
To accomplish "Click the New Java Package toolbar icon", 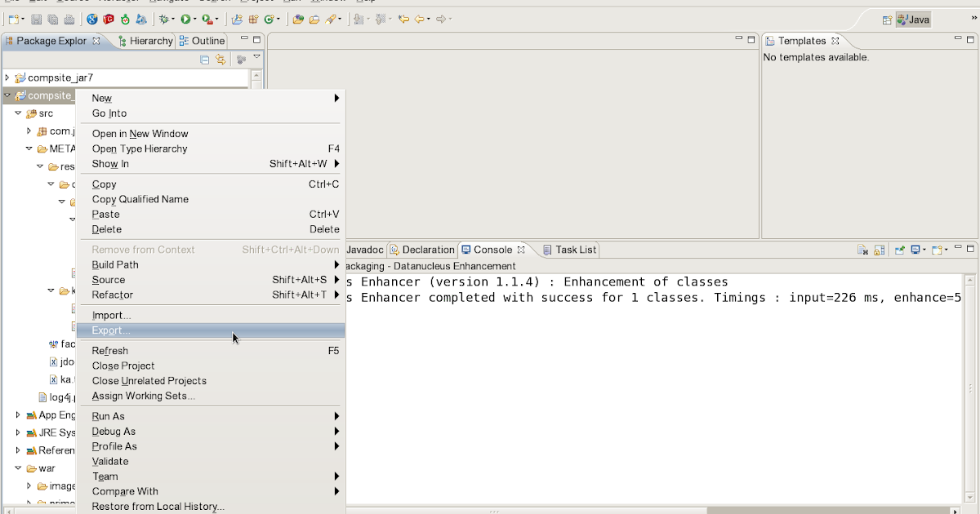I will pyautogui.click(x=252, y=19).
